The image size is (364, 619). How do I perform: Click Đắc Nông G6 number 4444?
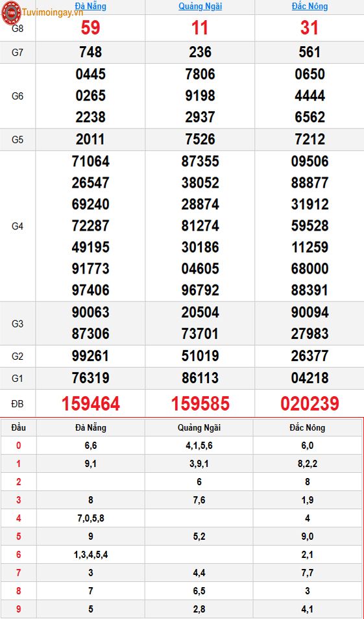(x=309, y=95)
